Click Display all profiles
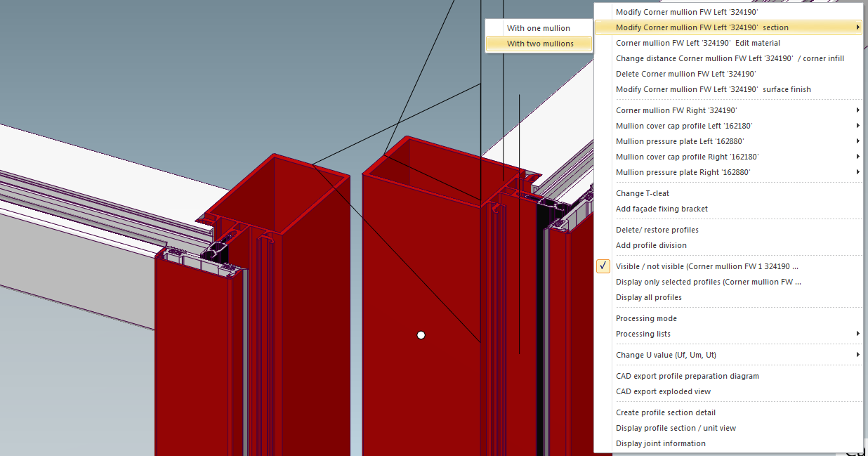 point(648,297)
